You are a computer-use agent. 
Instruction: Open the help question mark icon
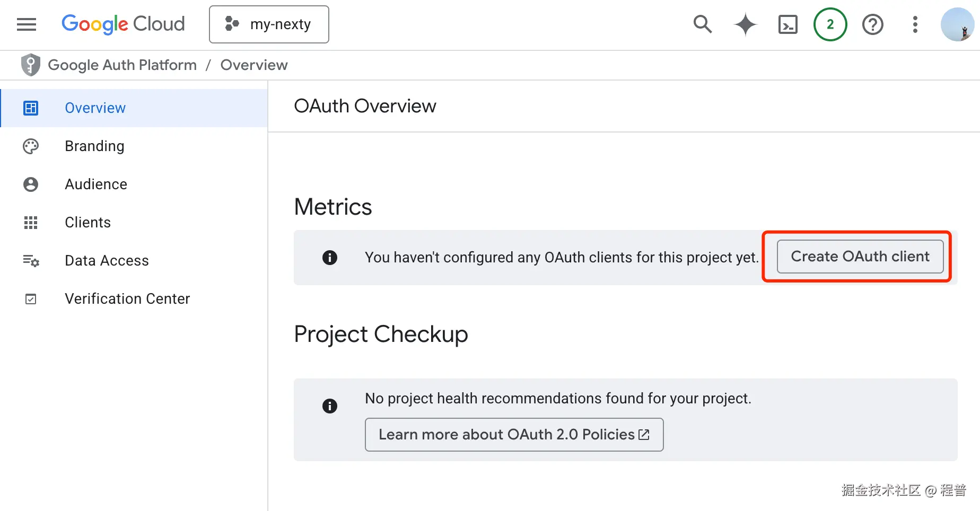coord(872,24)
